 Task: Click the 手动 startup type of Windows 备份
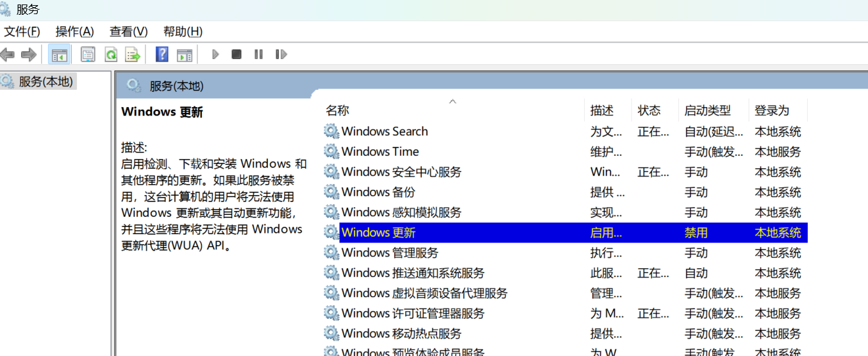tap(696, 192)
